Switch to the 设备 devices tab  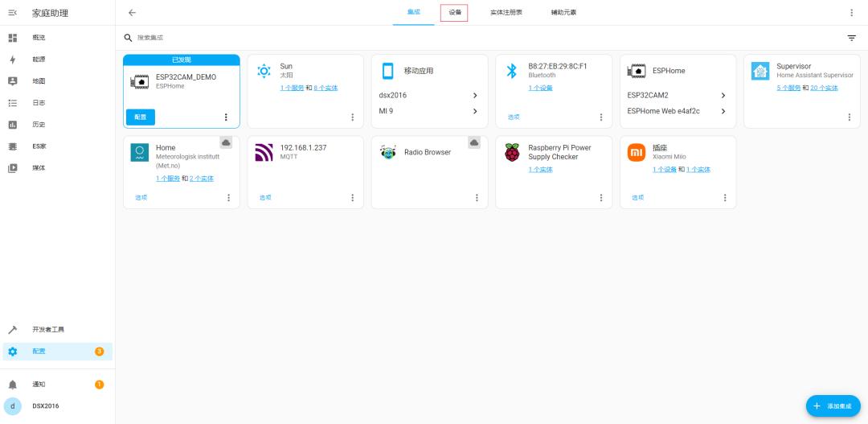pos(454,12)
